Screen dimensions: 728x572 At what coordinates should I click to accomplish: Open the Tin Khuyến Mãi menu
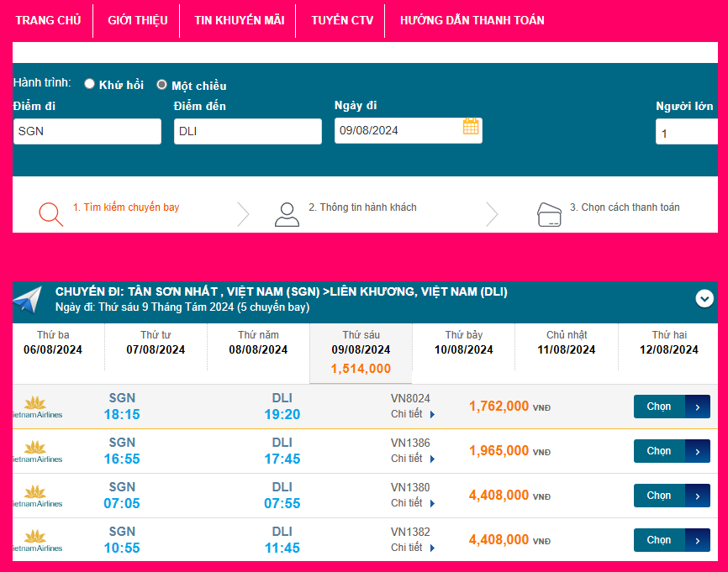coord(239,20)
